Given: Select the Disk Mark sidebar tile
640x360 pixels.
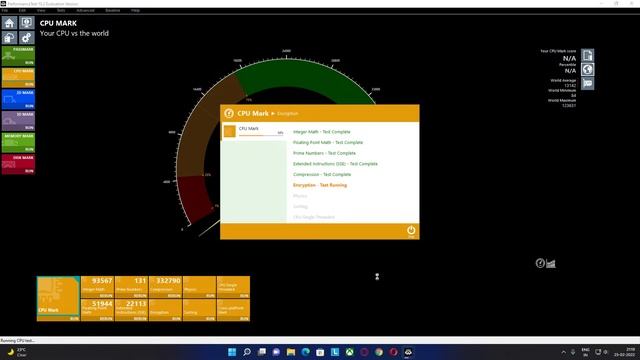Looking at the screenshot, I should (x=18, y=164).
